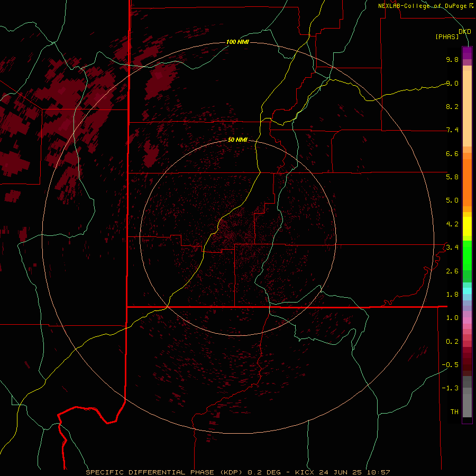Click the 8.2 legend value

point(452,106)
